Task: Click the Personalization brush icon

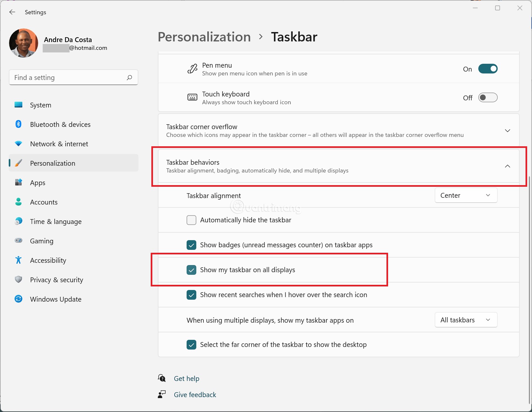Action: (x=18, y=163)
